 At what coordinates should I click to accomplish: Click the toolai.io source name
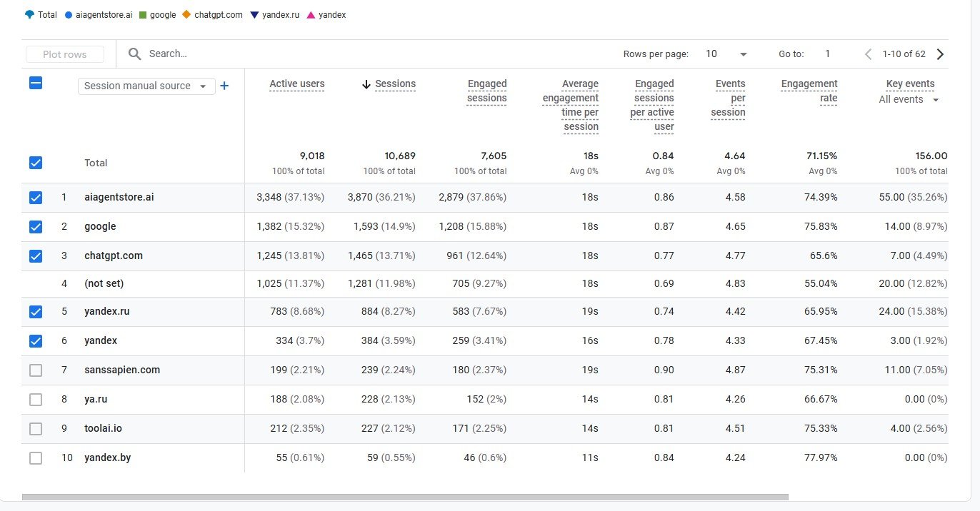[x=103, y=429]
